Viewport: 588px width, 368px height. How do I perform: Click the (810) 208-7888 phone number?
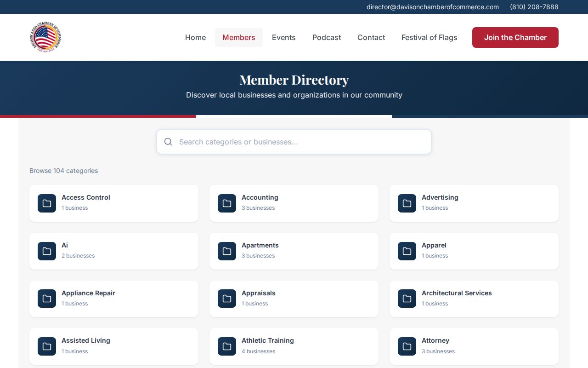(x=534, y=7)
